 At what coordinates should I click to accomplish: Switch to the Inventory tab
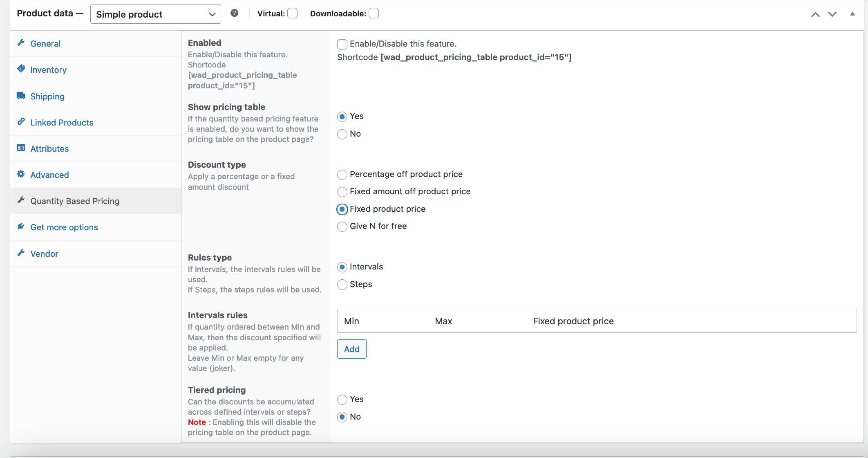(96, 70)
